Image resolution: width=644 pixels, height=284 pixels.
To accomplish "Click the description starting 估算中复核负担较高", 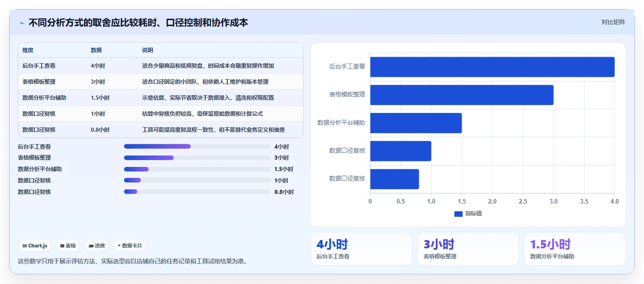I will [203, 114].
